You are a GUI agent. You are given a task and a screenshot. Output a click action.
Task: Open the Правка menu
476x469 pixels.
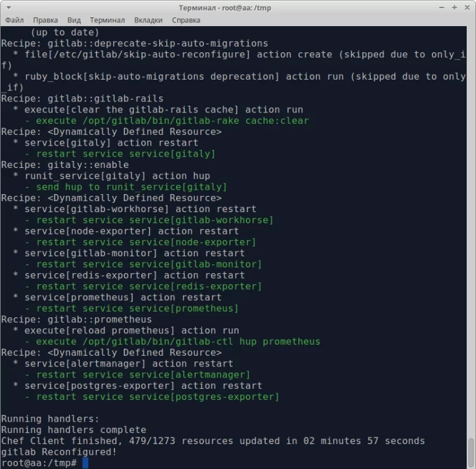45,20
